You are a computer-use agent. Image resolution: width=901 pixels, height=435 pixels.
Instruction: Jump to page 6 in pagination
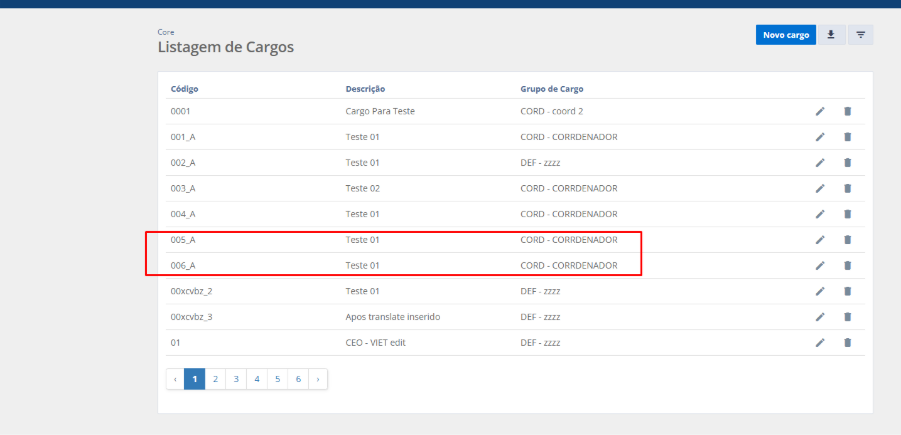[x=298, y=379]
